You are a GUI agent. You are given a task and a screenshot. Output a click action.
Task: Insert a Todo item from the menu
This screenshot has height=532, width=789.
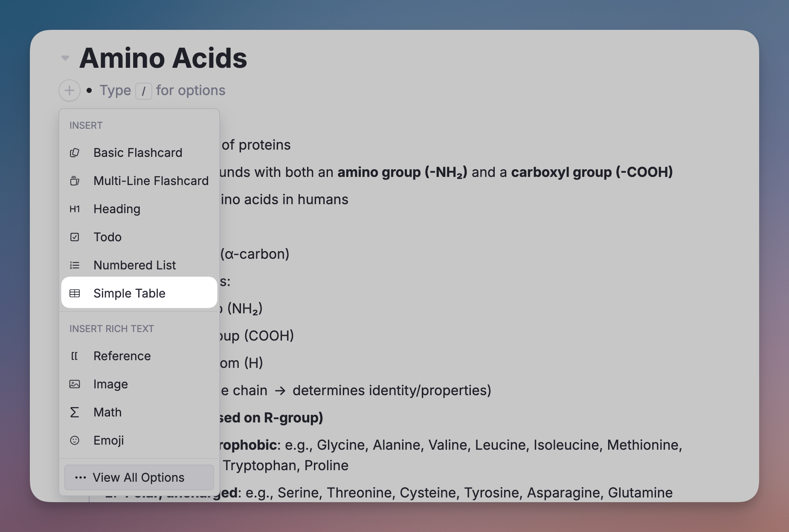point(107,237)
